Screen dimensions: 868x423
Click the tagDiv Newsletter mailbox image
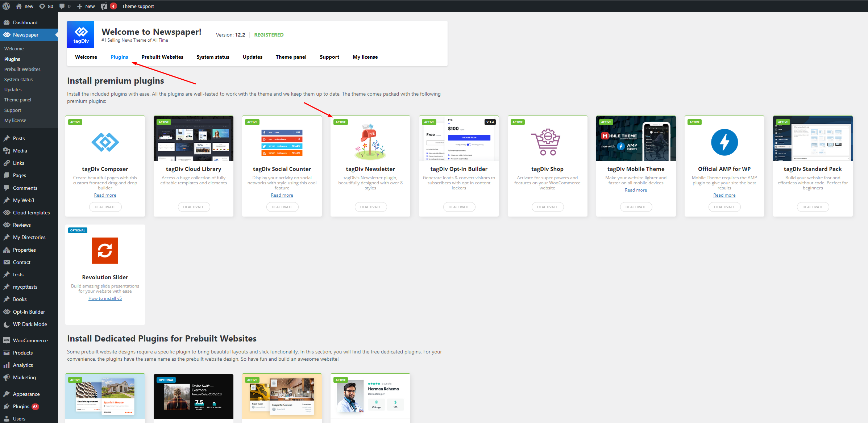tap(370, 141)
